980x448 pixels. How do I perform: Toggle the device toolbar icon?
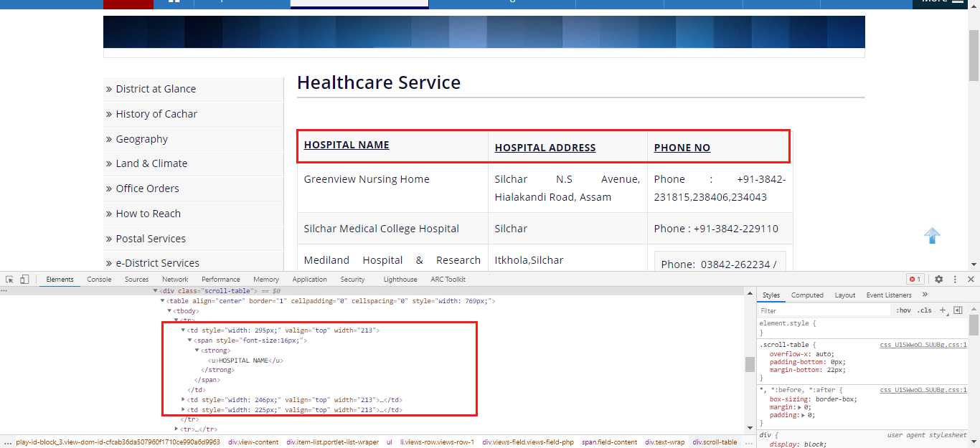[x=24, y=279]
